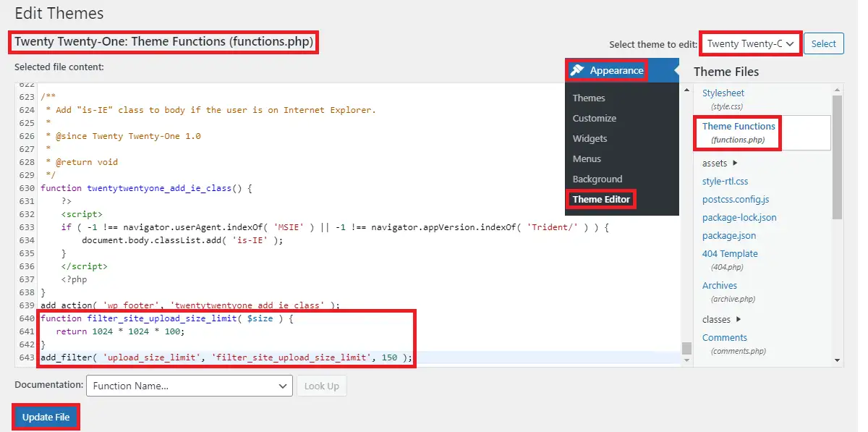Image resolution: width=868 pixels, height=432 pixels.
Task: Click the Theme Files list scrollbar thumb
Action: [837, 156]
